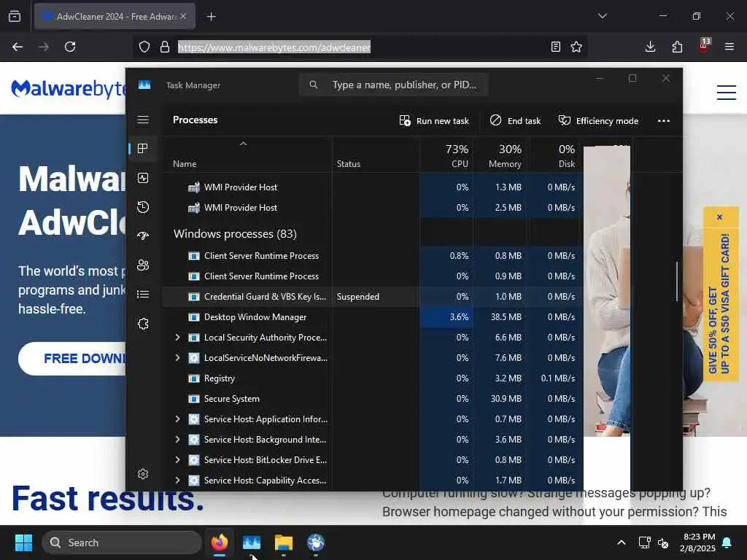The width and height of the screenshot is (747, 560).
Task: Expand LocalServiceNoNetworkFirewall row
Action: 178,357
